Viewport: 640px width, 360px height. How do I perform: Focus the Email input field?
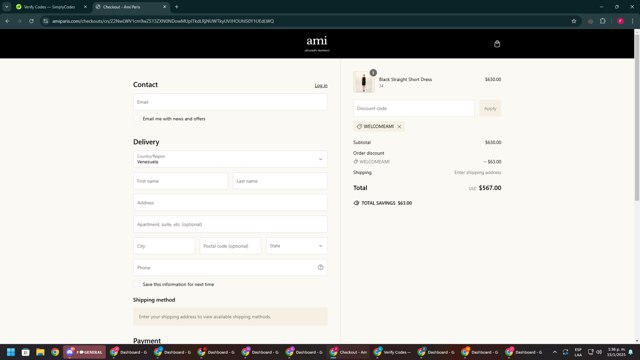point(230,102)
